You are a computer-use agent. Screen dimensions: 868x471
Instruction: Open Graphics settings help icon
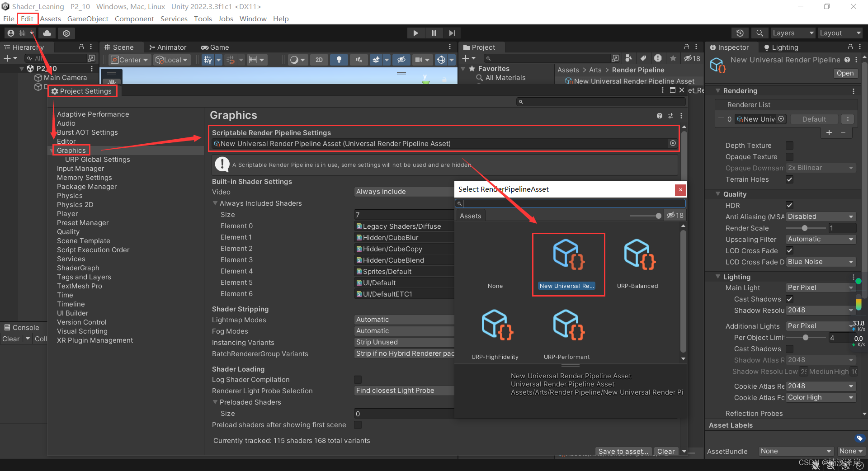click(660, 116)
